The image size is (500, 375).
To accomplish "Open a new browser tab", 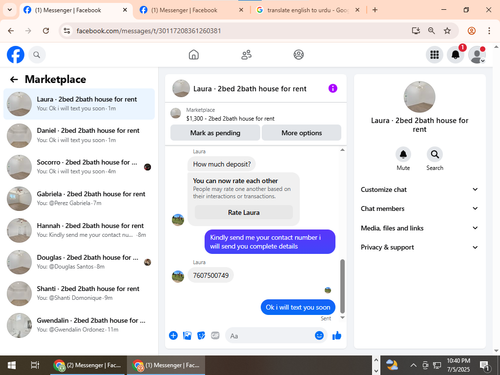I will click(x=375, y=10).
